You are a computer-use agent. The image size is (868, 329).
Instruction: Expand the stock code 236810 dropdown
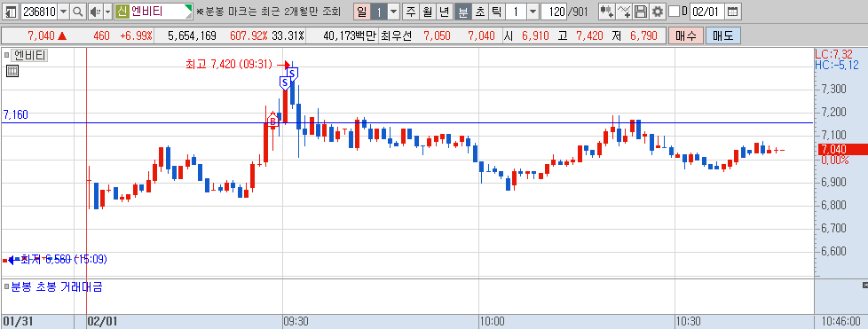(x=63, y=11)
